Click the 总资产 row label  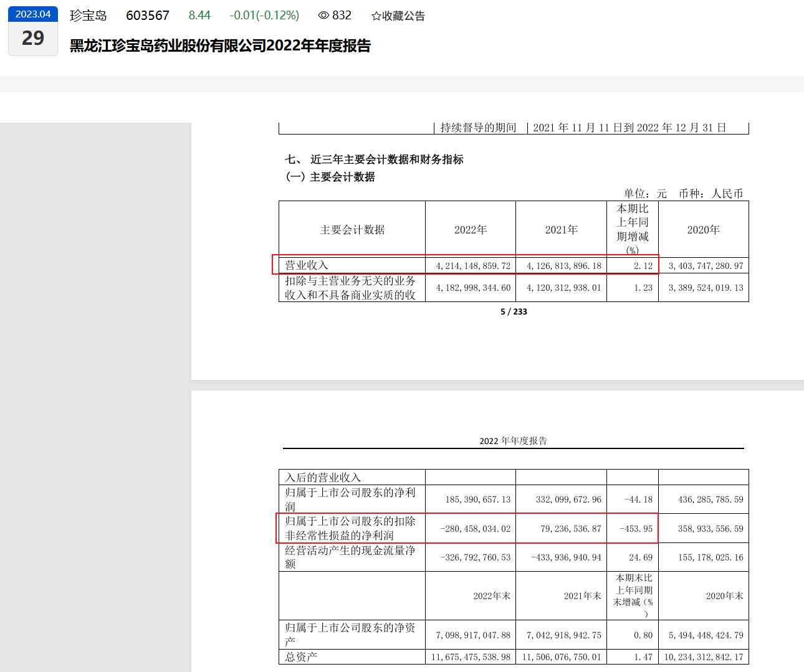click(x=301, y=657)
